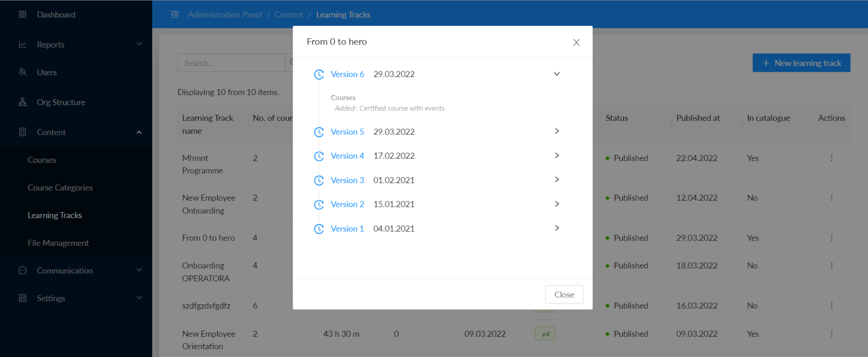
Task: Click New learning track button
Action: click(x=801, y=63)
